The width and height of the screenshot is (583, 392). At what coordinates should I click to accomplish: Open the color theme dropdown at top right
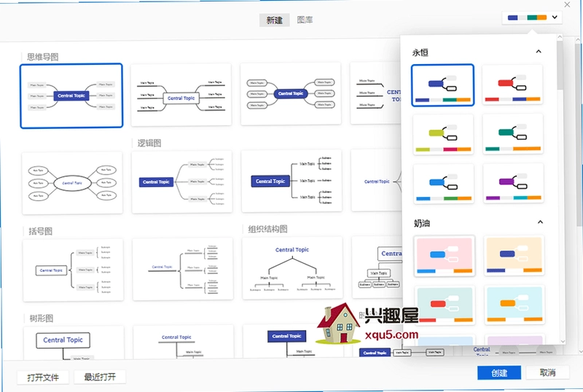tap(532, 17)
